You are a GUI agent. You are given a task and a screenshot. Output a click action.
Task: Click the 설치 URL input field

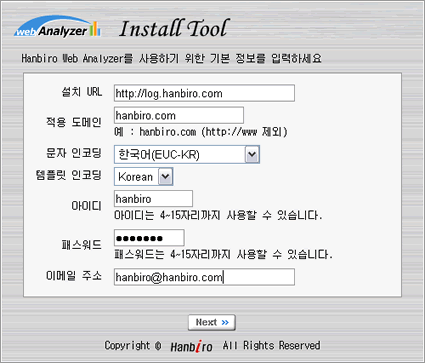tap(204, 93)
